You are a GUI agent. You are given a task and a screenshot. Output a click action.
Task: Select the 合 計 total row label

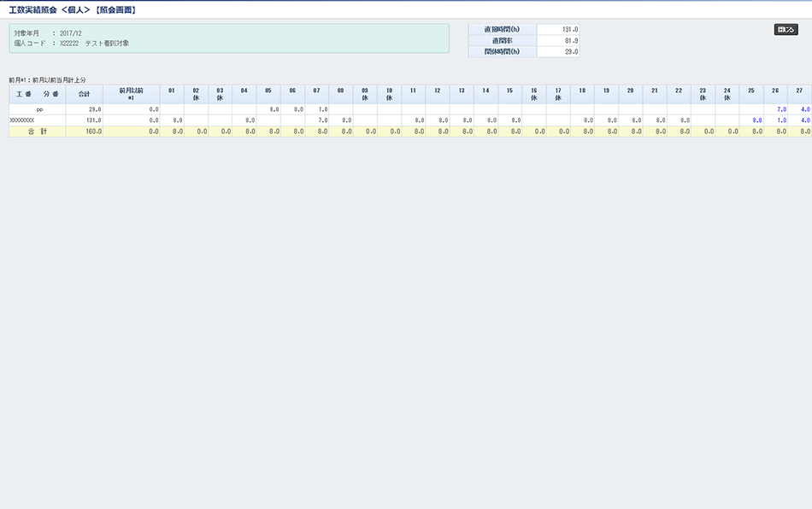click(x=38, y=132)
